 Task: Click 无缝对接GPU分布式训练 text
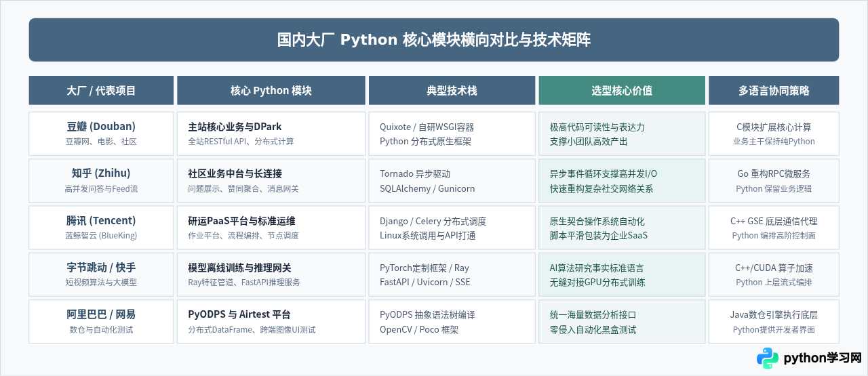tap(597, 283)
